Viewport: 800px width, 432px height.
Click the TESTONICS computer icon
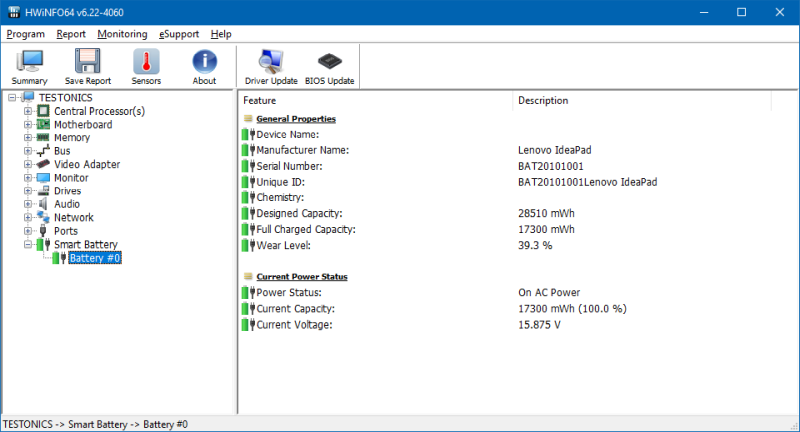pyautogui.click(x=29, y=97)
